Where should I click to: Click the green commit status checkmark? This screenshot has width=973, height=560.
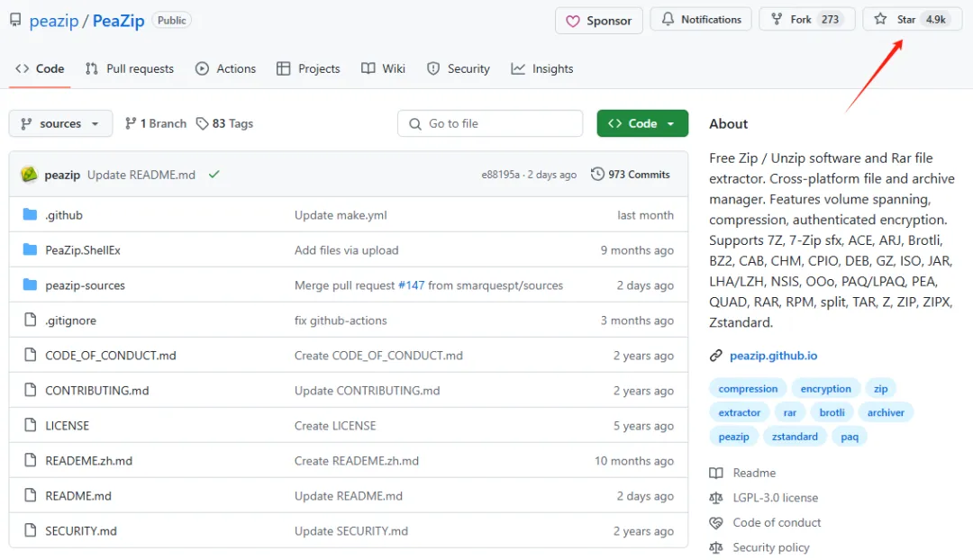tap(214, 175)
